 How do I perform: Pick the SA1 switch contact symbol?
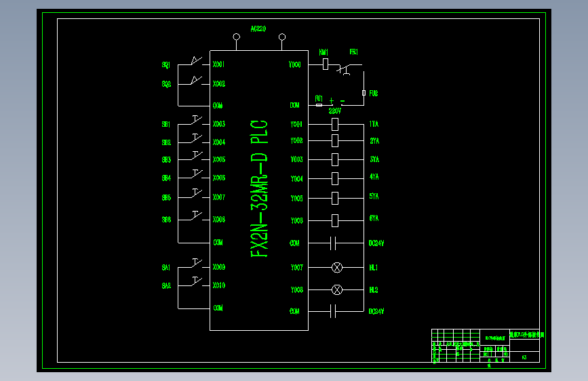[x=197, y=263]
